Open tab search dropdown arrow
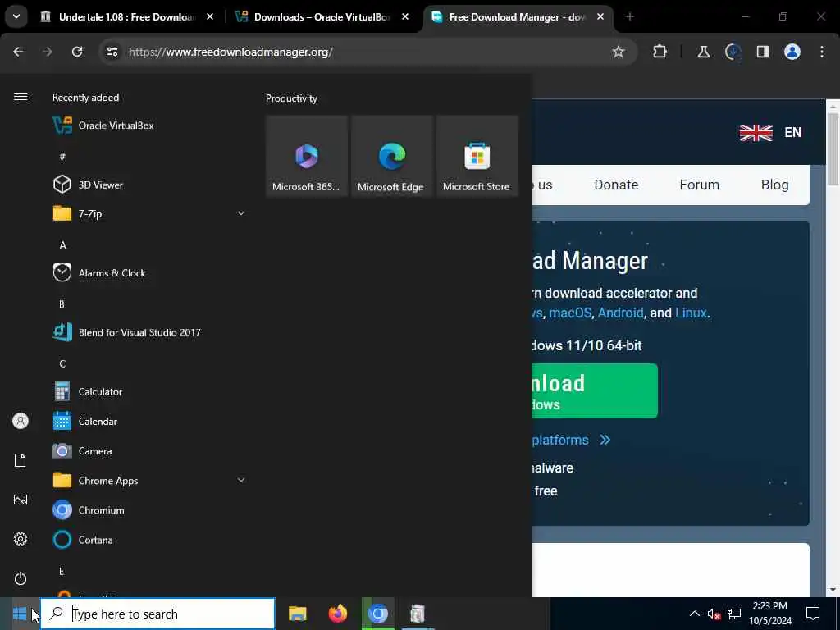This screenshot has height=630, width=840. pyautogui.click(x=16, y=16)
